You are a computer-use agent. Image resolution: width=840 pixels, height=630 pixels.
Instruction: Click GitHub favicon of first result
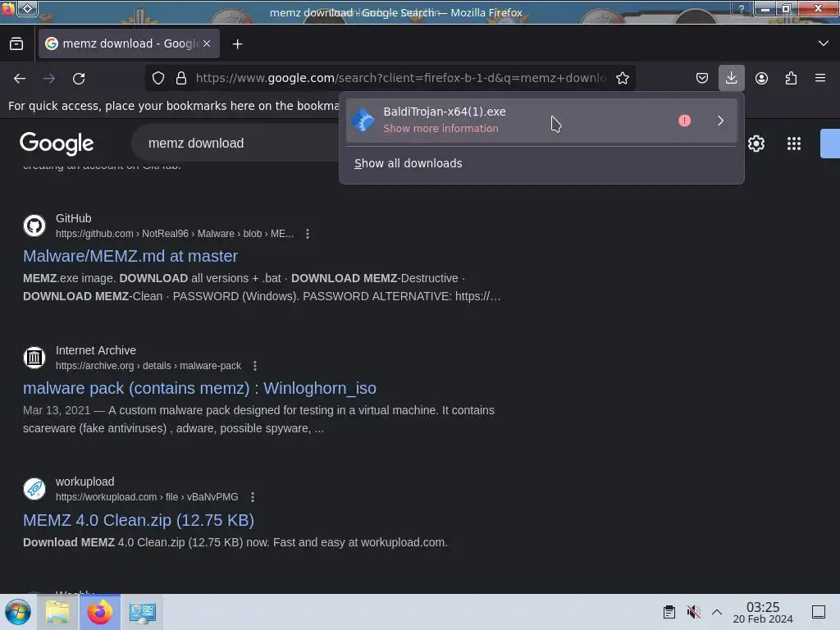[34, 226]
